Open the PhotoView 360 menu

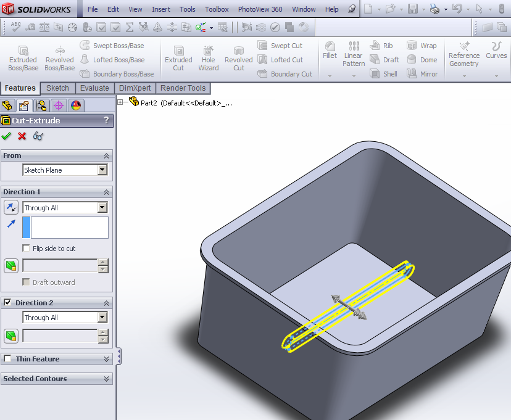[x=260, y=9]
